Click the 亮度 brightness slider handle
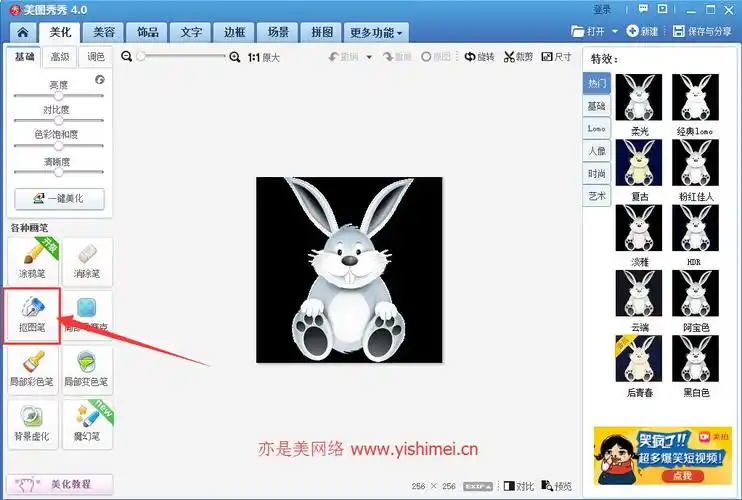Screen dimensions: 742x500 click(58, 96)
